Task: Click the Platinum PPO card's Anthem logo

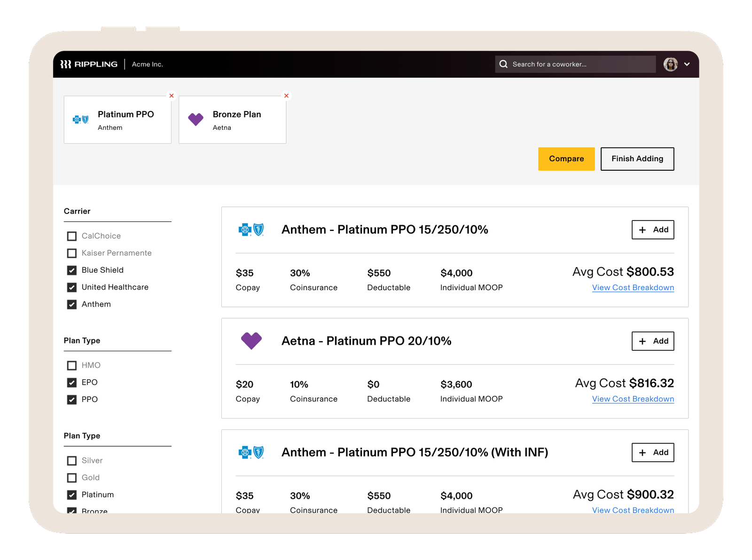Action: (80, 119)
